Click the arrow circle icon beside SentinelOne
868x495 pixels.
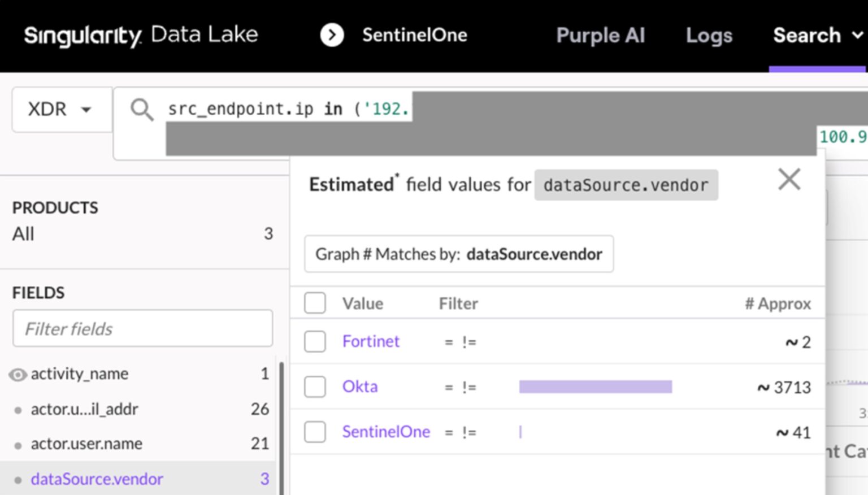click(x=332, y=35)
